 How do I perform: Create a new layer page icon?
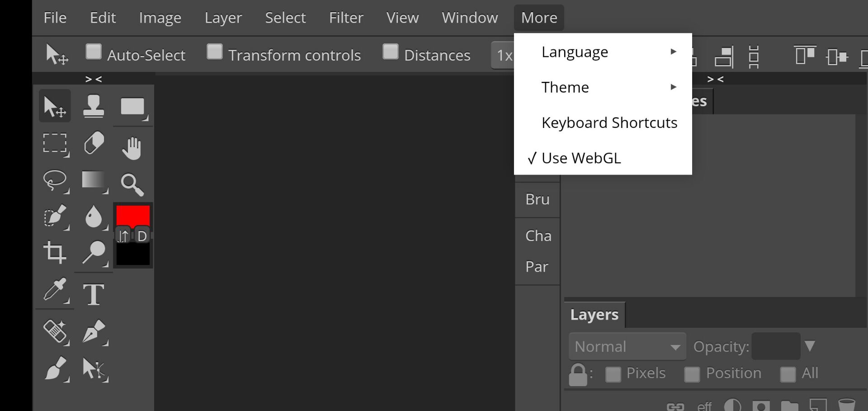tap(818, 405)
